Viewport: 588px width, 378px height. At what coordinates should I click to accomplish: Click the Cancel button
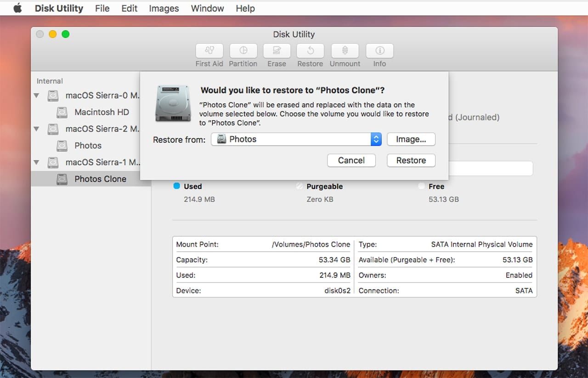point(351,160)
